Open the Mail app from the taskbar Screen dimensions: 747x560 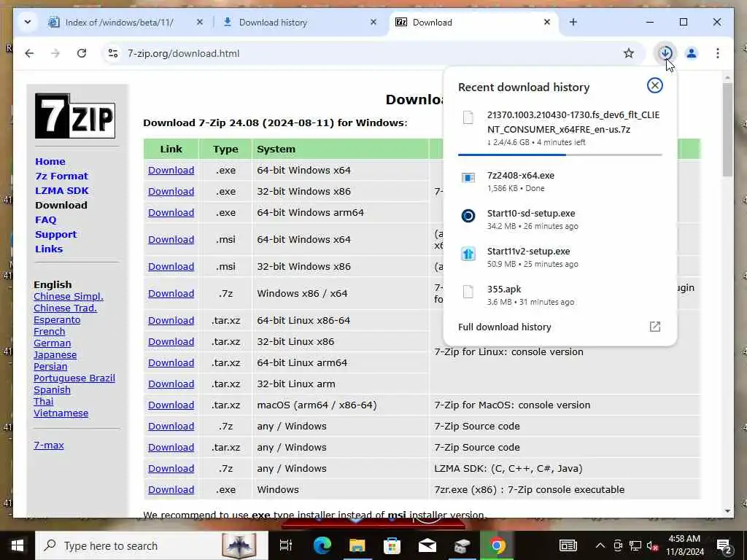point(427,545)
